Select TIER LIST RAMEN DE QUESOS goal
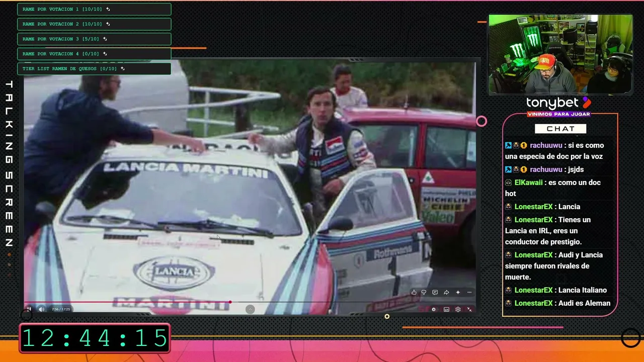The width and height of the screenshot is (644, 362). (94, 68)
